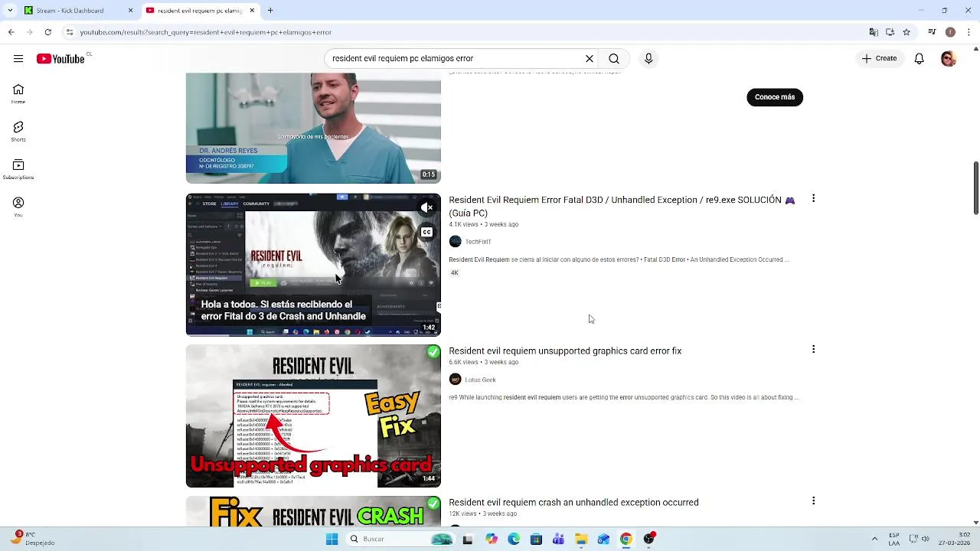Click the 4K badge on the first video
The image size is (980, 551).
point(454,273)
